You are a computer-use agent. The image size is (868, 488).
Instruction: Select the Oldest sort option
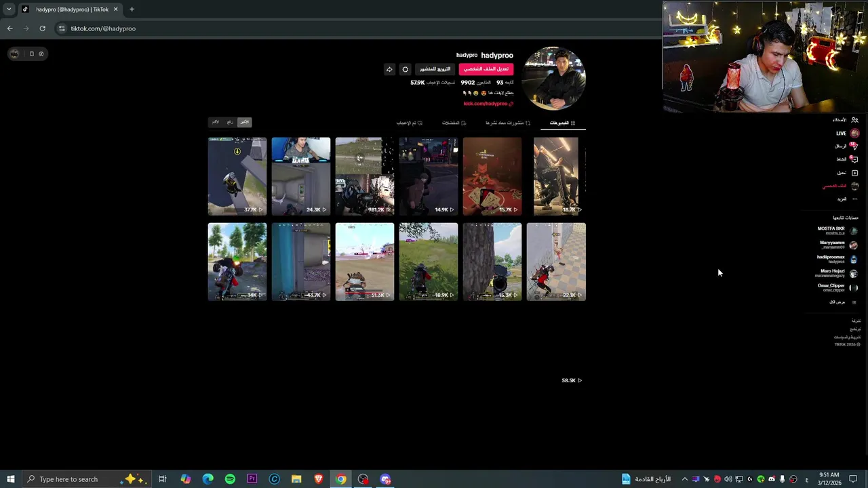[216, 122]
